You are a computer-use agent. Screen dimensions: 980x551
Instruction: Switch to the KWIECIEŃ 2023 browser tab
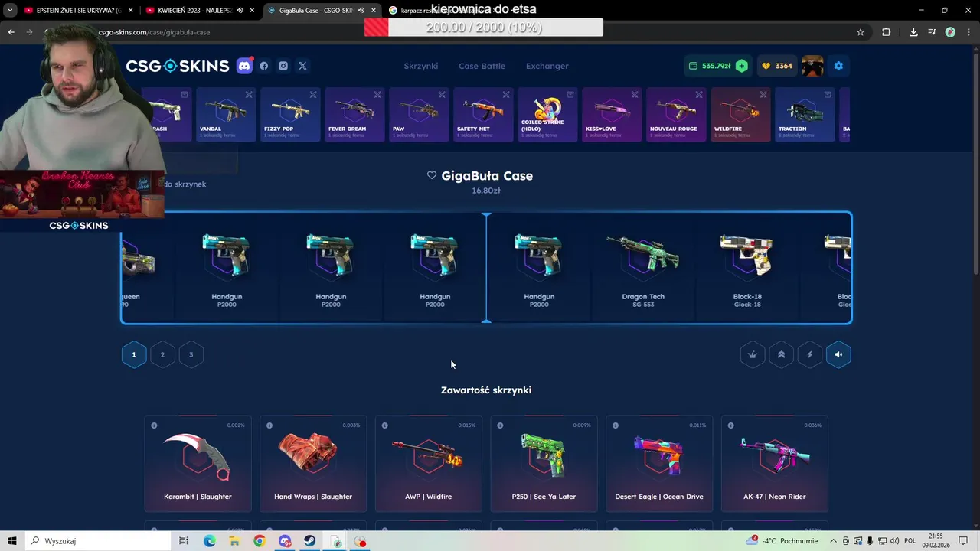point(201,11)
